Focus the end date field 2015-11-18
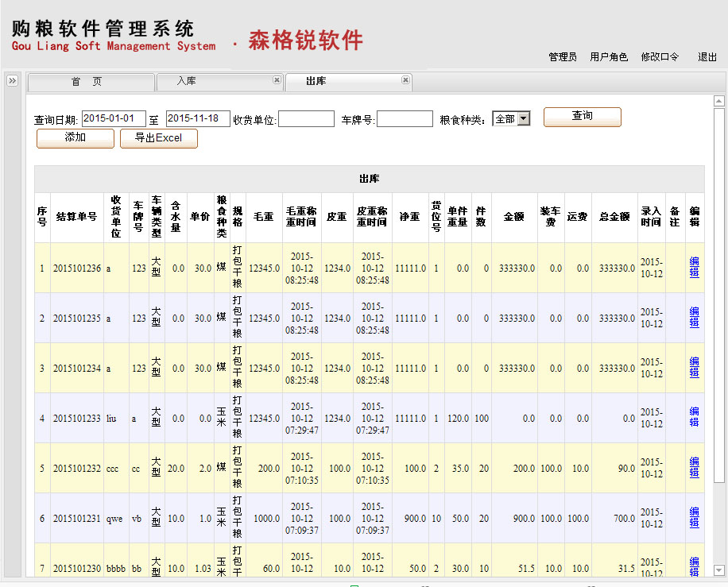Screen dimensions: 728x587 (x=198, y=118)
